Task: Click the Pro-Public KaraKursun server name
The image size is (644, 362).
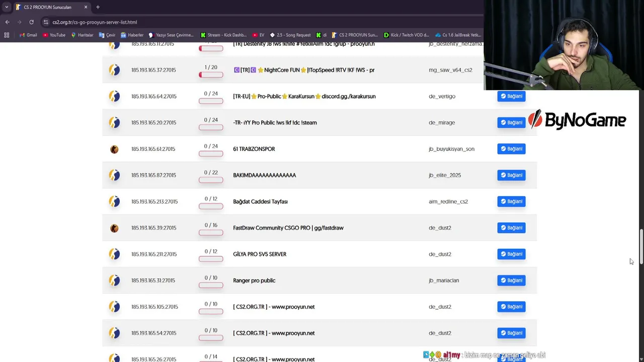Action: (x=304, y=96)
